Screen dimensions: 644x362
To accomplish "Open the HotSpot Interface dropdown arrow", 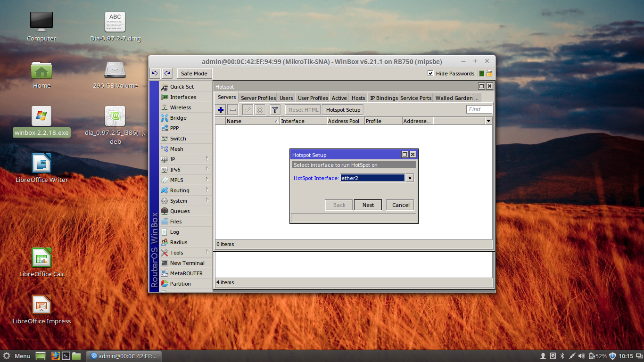I will click(x=410, y=178).
